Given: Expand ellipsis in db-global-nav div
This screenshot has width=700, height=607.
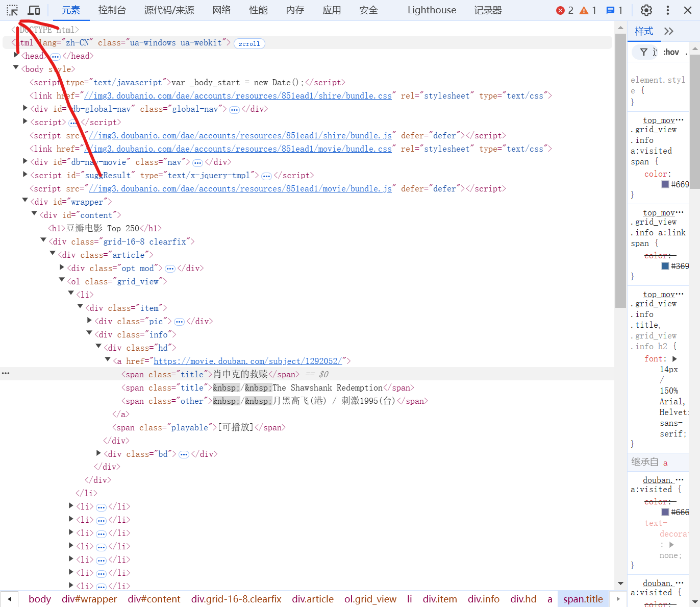Looking at the screenshot, I should coord(234,109).
